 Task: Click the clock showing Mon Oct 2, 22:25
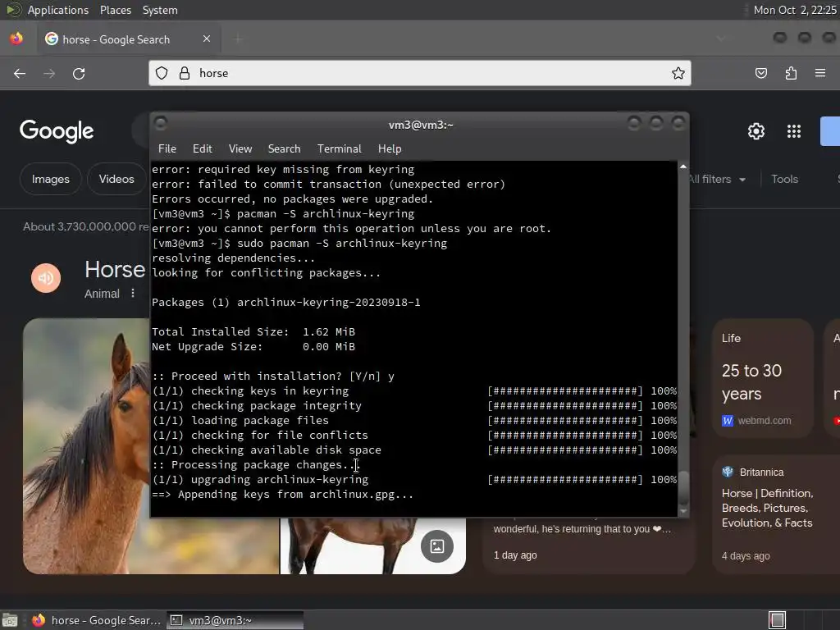coord(794,10)
